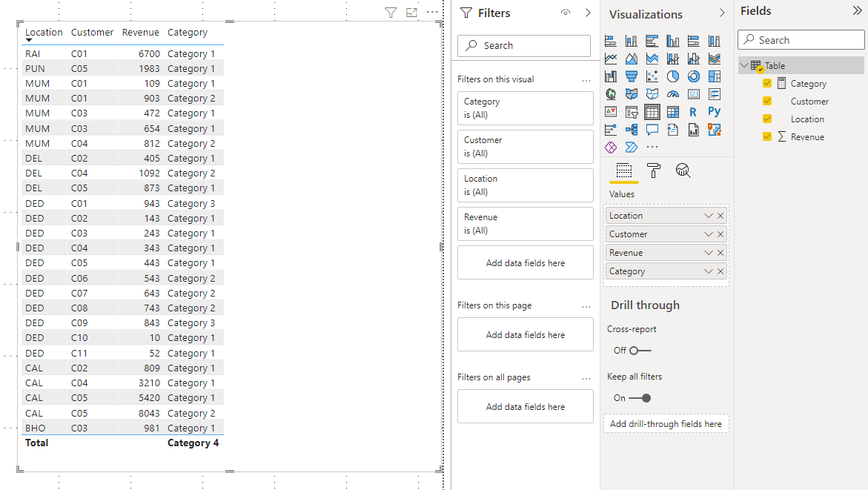
Task: Select the Funnel visualization
Action: (632, 76)
